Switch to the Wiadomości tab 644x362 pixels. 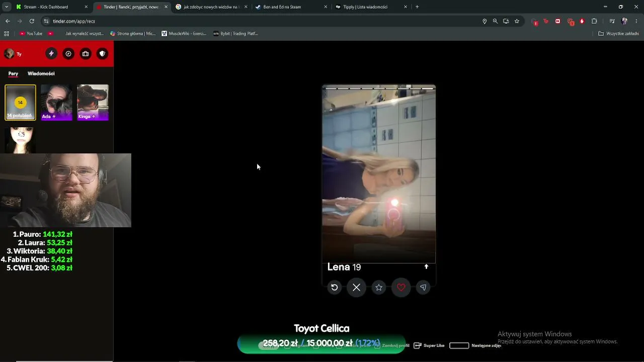coord(41,73)
